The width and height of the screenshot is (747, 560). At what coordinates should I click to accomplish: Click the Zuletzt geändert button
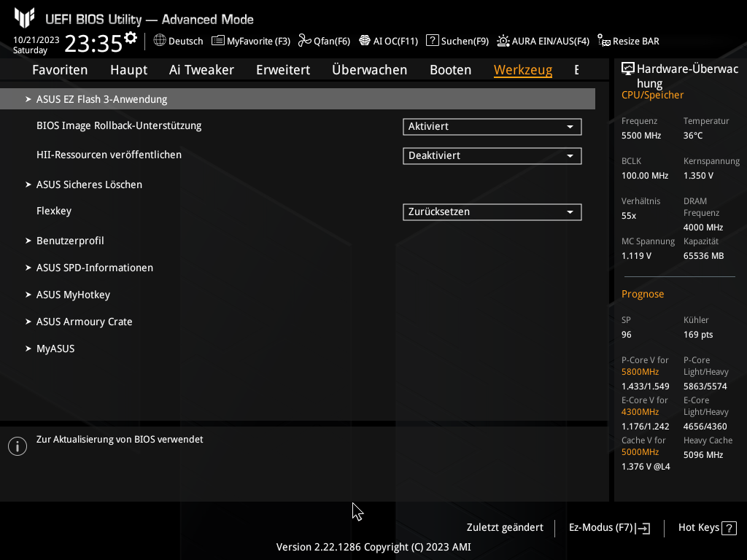click(x=505, y=528)
